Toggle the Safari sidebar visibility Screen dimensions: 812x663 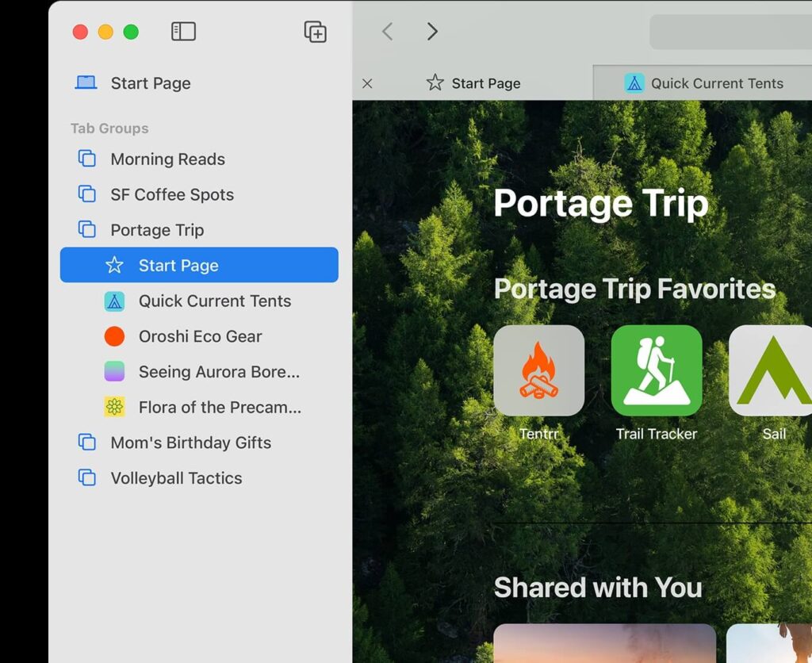click(x=182, y=32)
